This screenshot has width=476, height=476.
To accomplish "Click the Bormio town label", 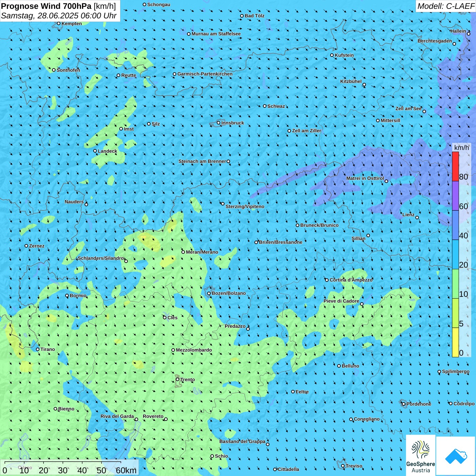I will click(x=78, y=296).
